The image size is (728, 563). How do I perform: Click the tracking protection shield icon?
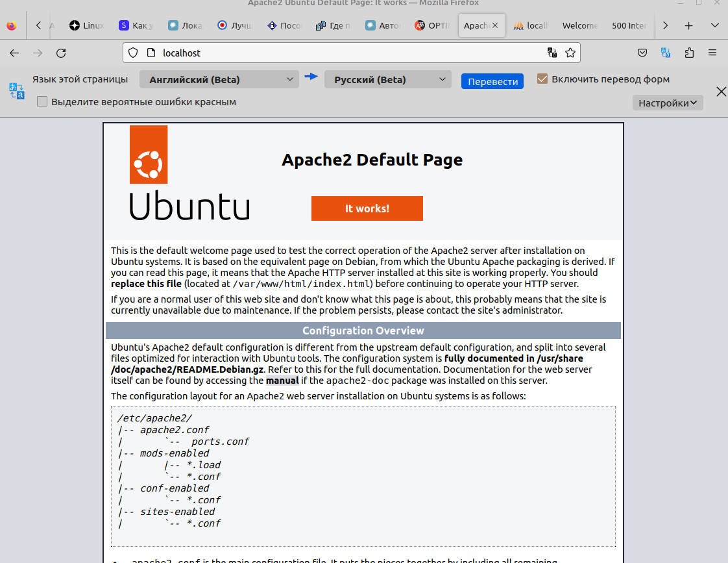tap(133, 53)
